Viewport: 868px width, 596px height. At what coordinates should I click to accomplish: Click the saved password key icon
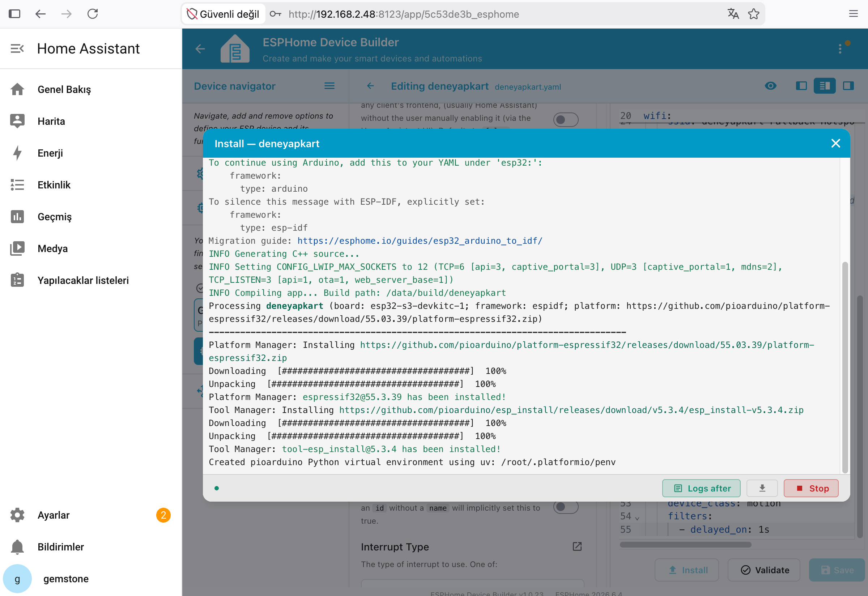[275, 14]
